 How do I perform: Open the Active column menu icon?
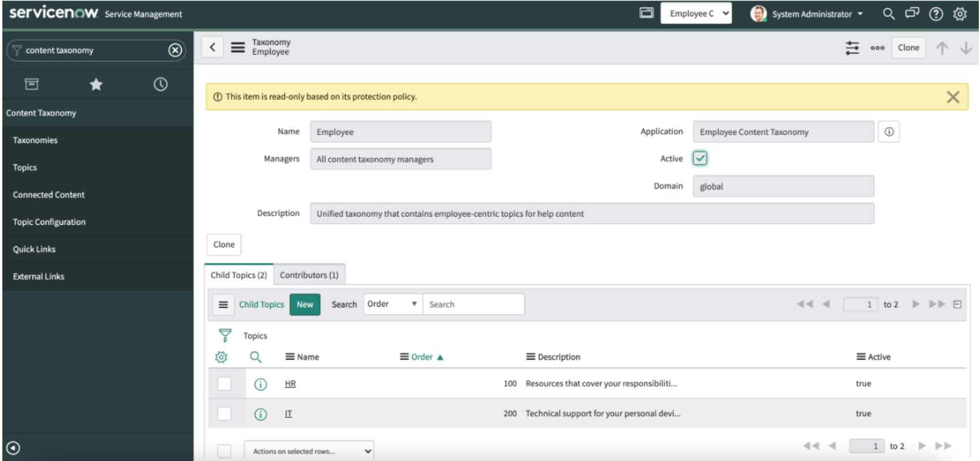(x=861, y=357)
